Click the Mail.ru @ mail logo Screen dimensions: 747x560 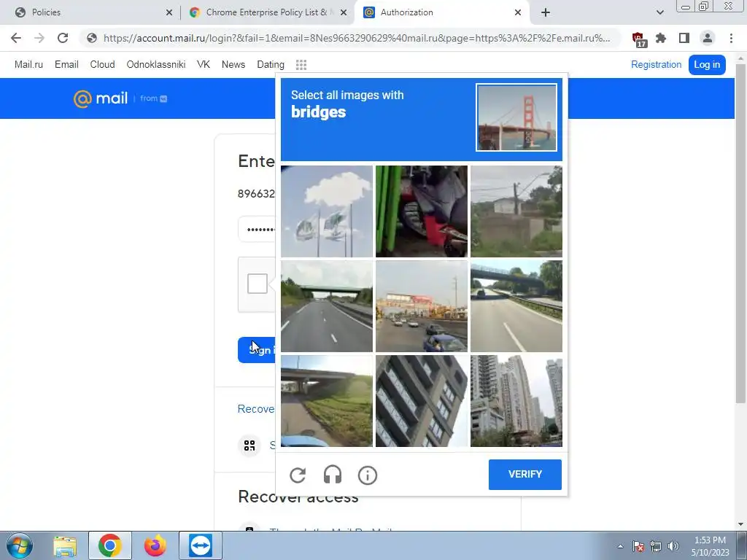click(x=101, y=98)
